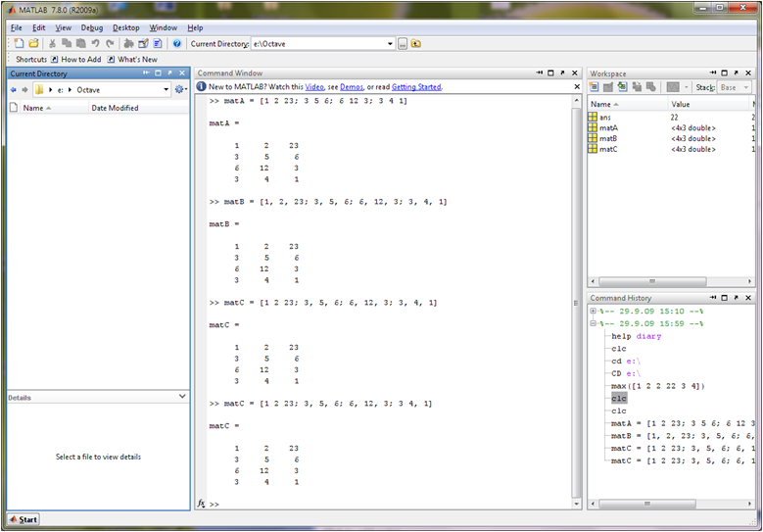Open the MATLAB Start button
This screenshot has width=763, height=532.
tap(24, 519)
